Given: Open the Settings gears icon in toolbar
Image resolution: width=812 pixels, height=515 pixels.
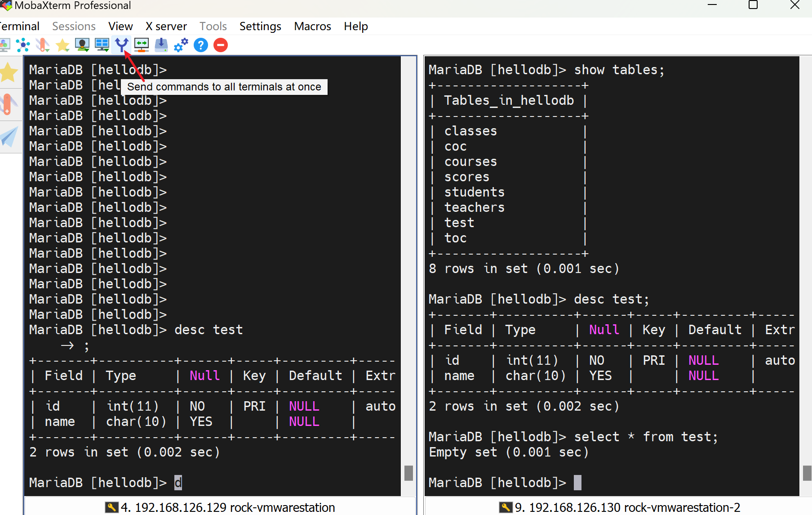Looking at the screenshot, I should click(181, 45).
